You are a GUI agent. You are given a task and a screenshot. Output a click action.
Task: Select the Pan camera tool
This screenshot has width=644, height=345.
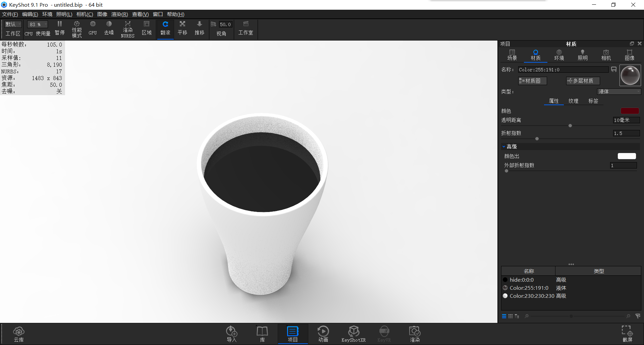[x=182, y=28]
